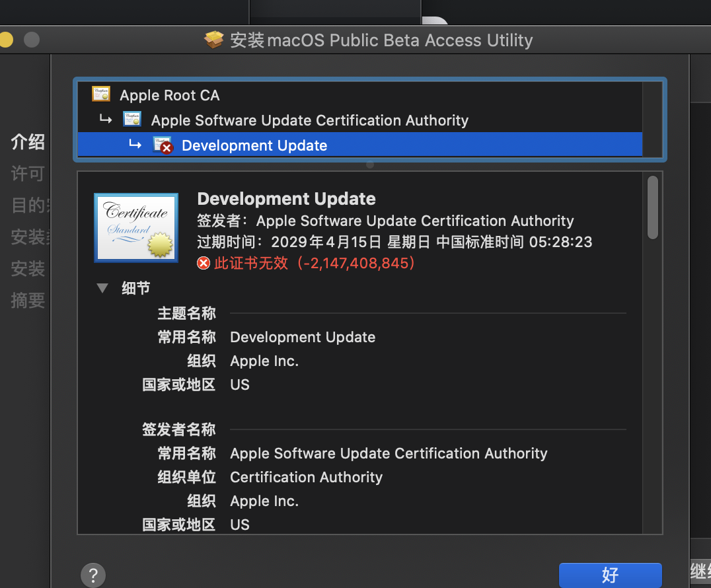711x588 pixels.
Task: Click the package icon in the title bar
Action: click(x=215, y=40)
